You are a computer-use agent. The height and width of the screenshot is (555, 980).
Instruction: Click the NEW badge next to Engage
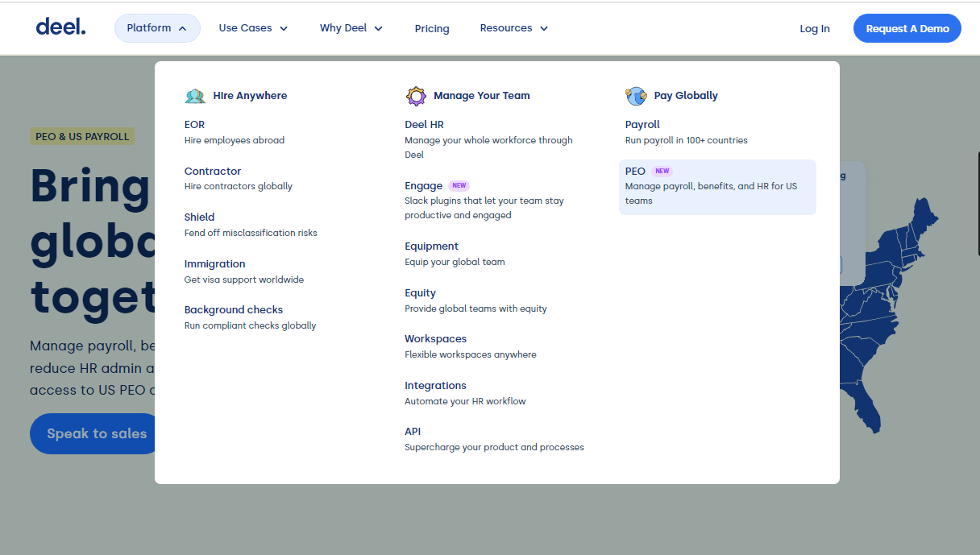[459, 185]
